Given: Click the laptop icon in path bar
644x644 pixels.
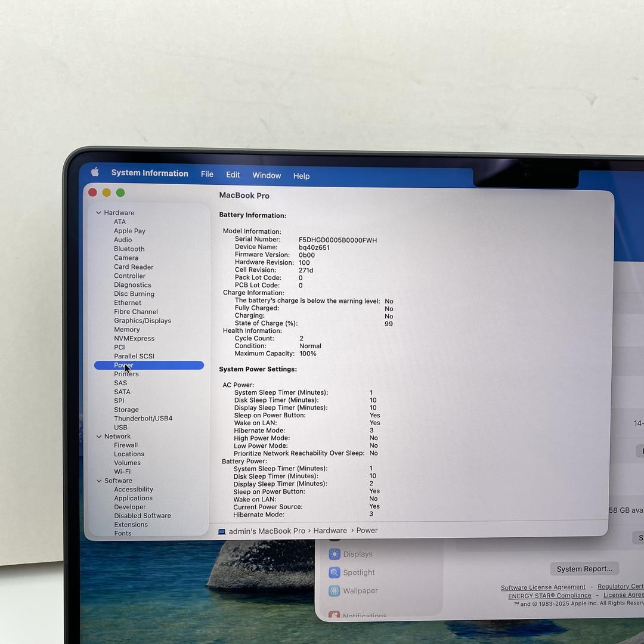Looking at the screenshot, I should point(222,531).
